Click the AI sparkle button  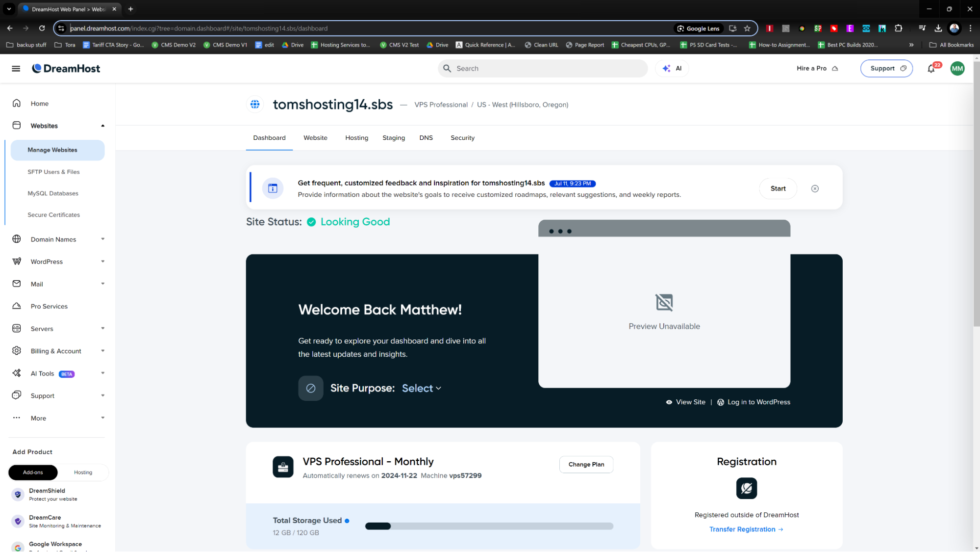(x=672, y=69)
